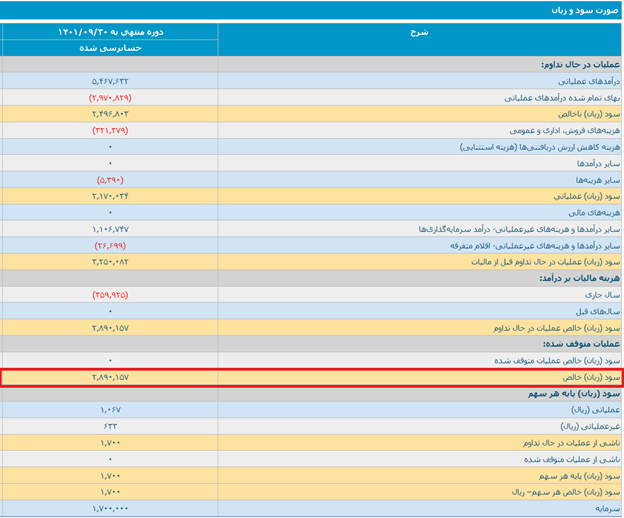The width and height of the screenshot is (624, 518).
Task: Select the 'سود (زیان) خالص هر سهم– ریال' label
Action: coord(566,493)
